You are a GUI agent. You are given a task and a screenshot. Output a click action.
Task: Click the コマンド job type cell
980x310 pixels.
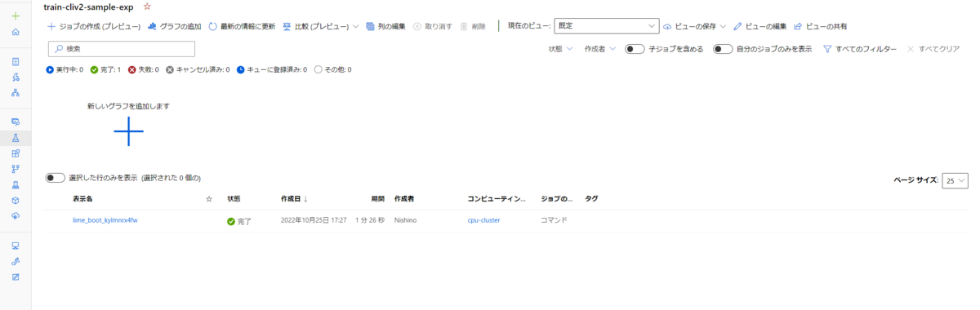tap(554, 220)
